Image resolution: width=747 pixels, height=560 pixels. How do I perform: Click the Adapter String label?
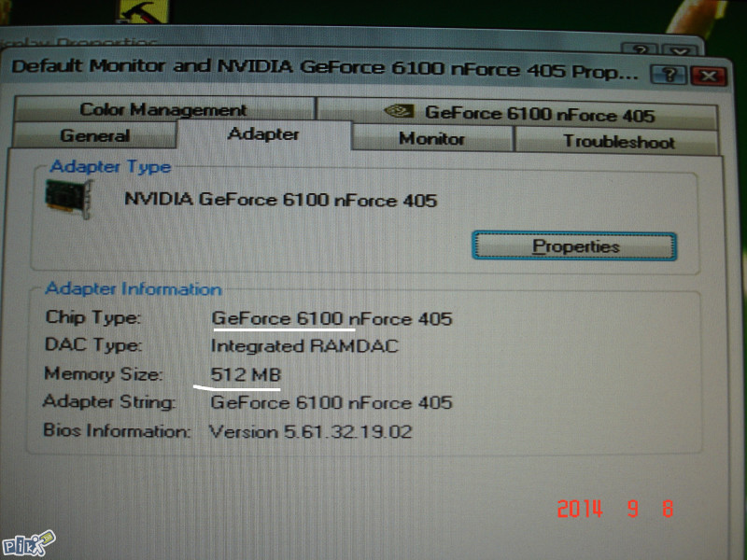click(x=109, y=402)
